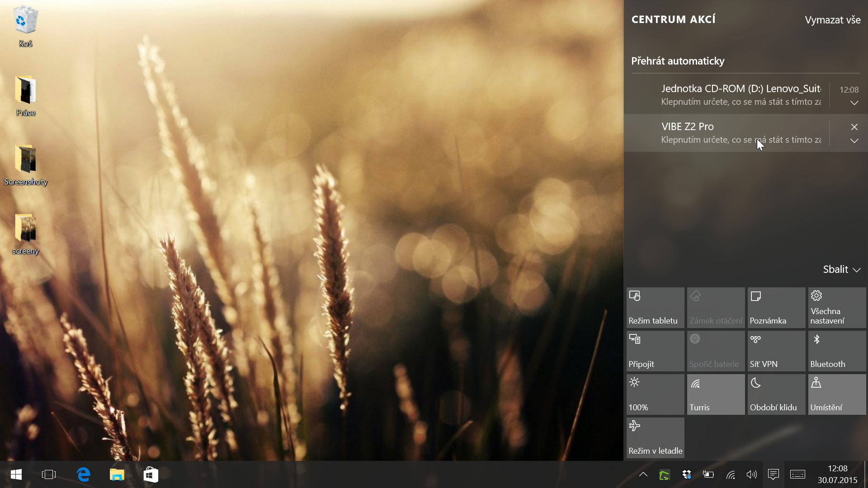Toggle Režim tabletu tablet mode
Viewport: 868px width, 488px height.
pyautogui.click(x=655, y=308)
